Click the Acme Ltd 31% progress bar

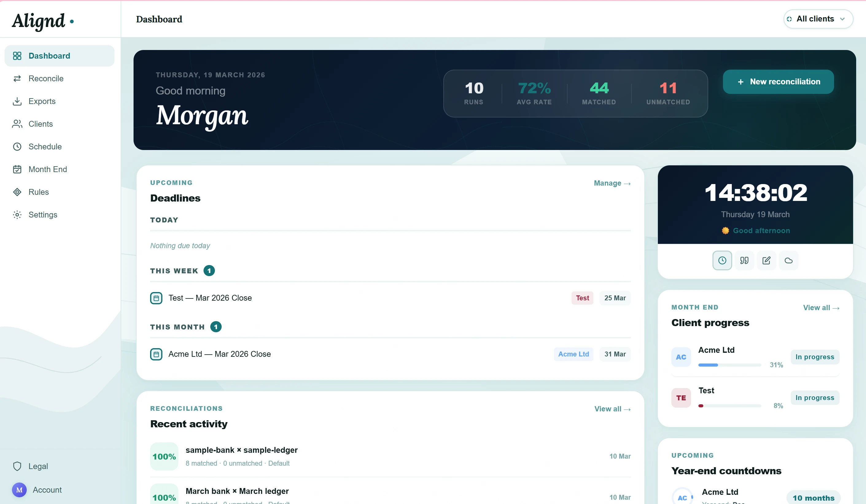729,365
